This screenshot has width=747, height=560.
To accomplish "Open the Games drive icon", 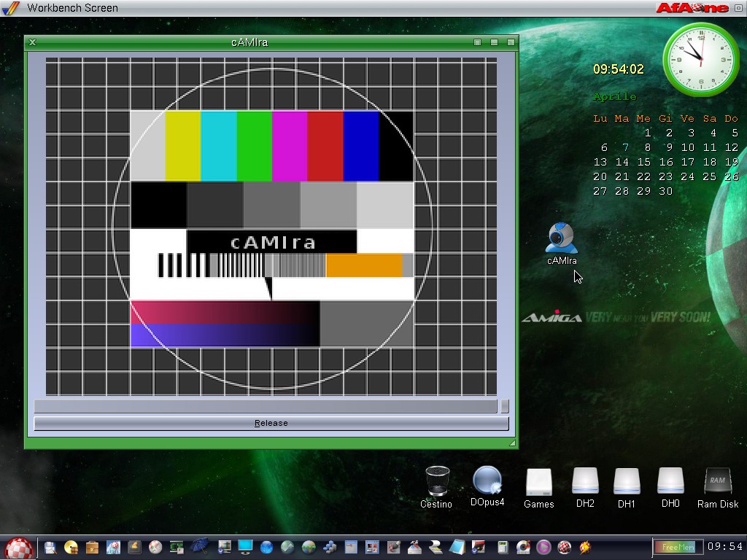I will (539, 481).
